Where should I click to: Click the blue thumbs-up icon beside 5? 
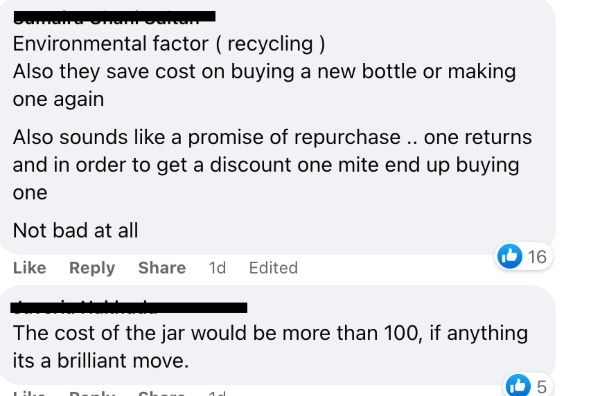518,385
